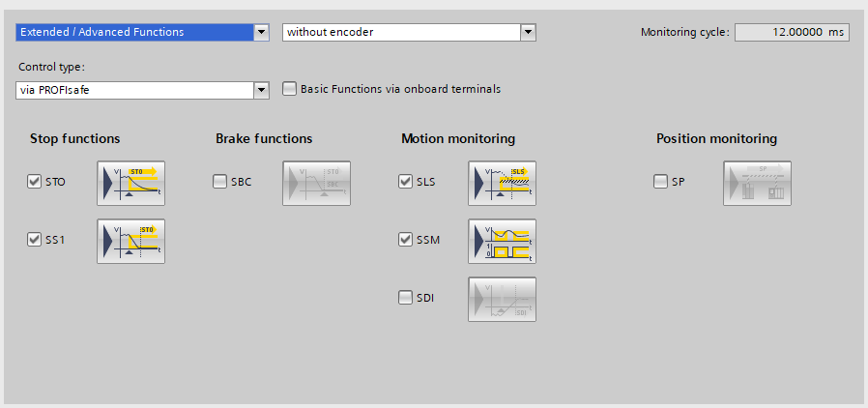Uncheck the STO checkbox
This screenshot has width=868, height=408.
(x=35, y=182)
